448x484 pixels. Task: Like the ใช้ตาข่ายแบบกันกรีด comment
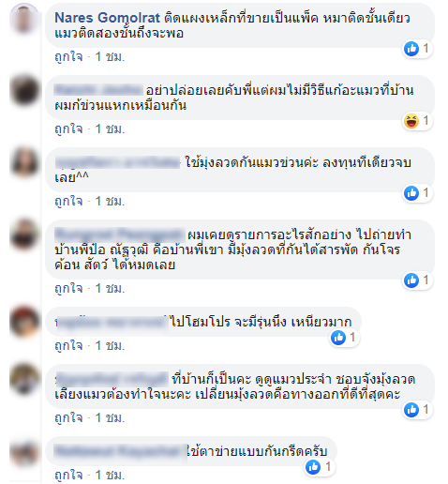tap(68, 476)
